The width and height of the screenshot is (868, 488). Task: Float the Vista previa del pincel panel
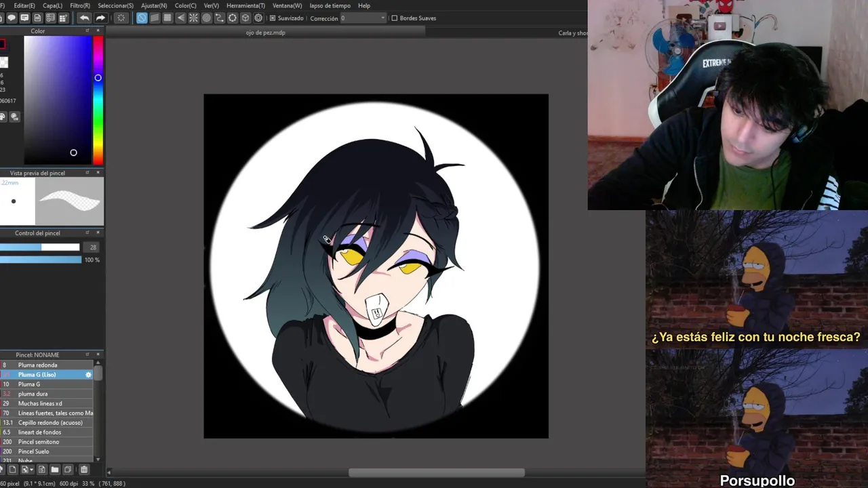coord(87,173)
